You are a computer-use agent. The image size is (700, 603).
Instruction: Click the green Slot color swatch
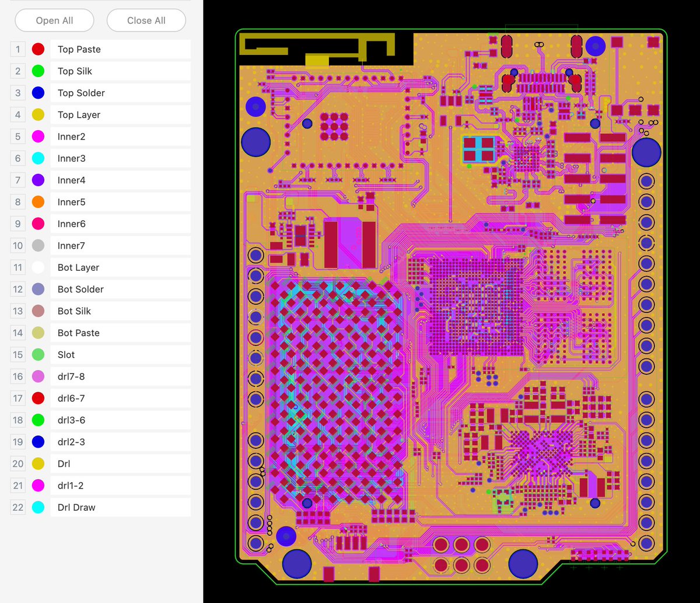(x=38, y=354)
